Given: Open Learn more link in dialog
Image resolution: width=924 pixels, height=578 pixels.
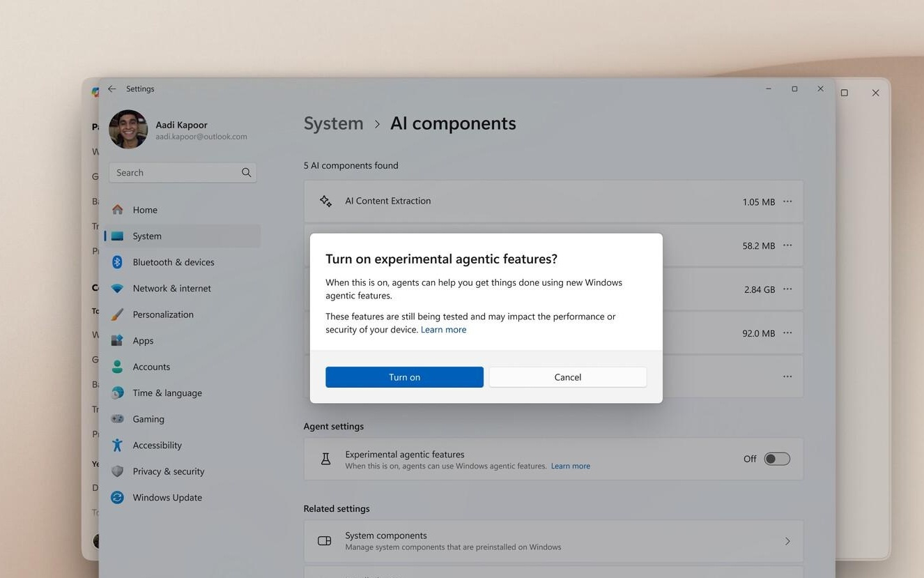Looking at the screenshot, I should 443,330.
